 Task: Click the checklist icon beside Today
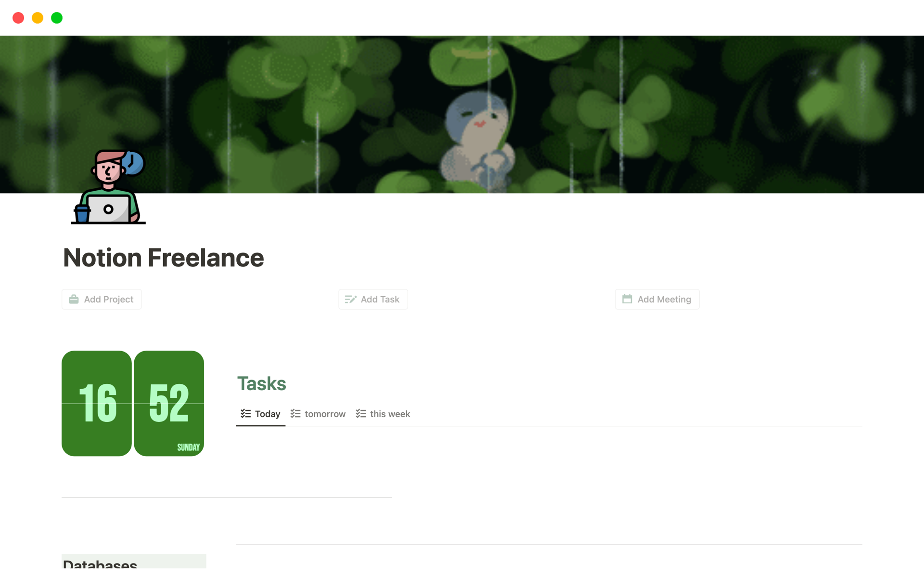(x=246, y=414)
